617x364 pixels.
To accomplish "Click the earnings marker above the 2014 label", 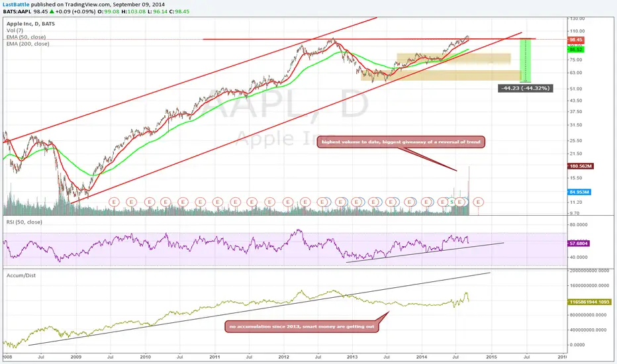I will tap(426, 202).
